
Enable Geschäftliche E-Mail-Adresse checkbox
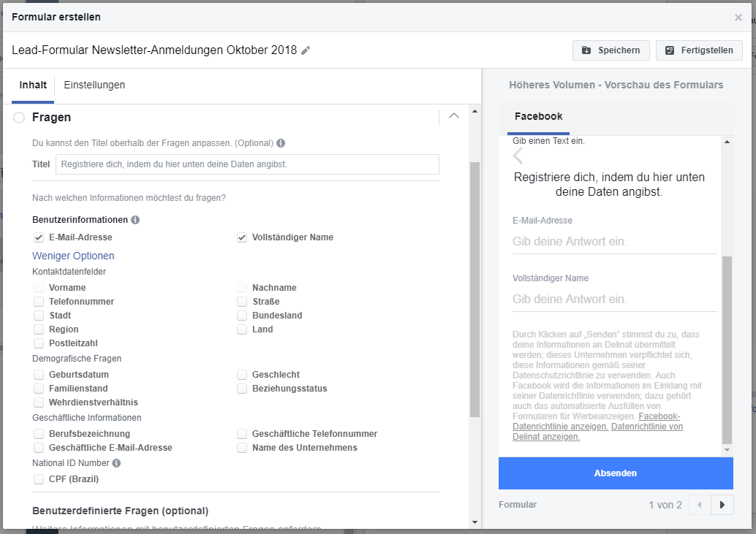click(x=39, y=448)
